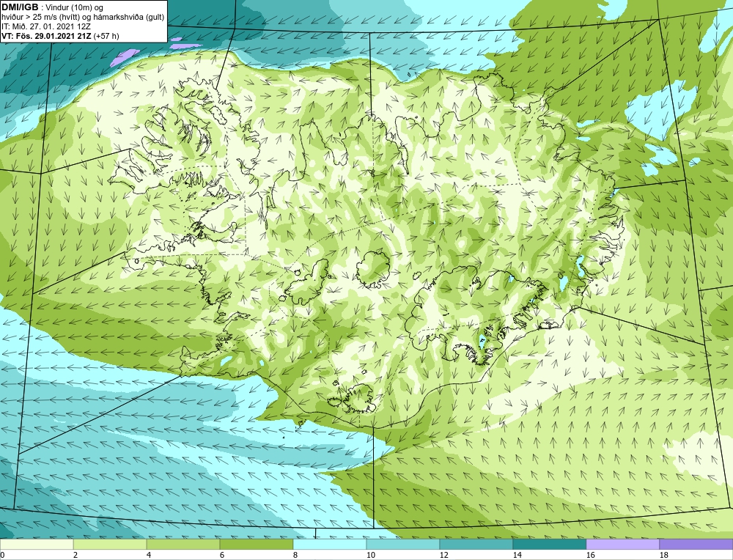Click the purple swatch above 18 m/s

(x=696, y=544)
